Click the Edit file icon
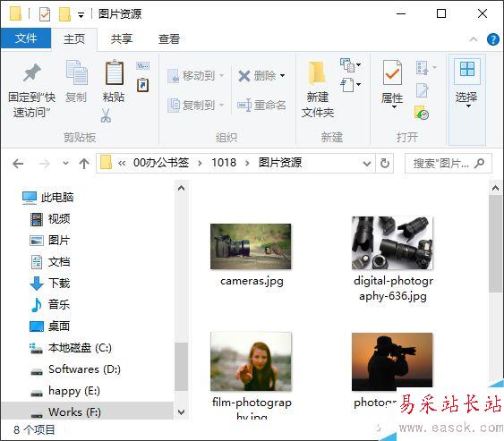This screenshot has height=441, width=504. (422, 90)
